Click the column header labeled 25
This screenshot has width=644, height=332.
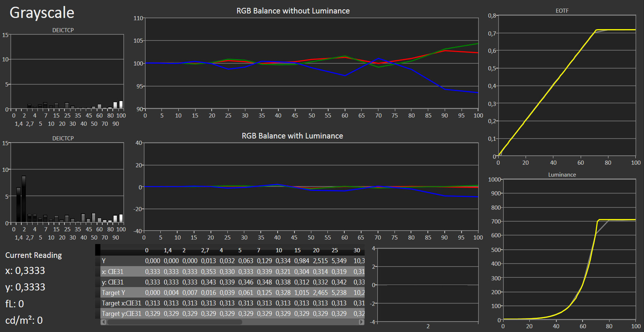(x=335, y=250)
